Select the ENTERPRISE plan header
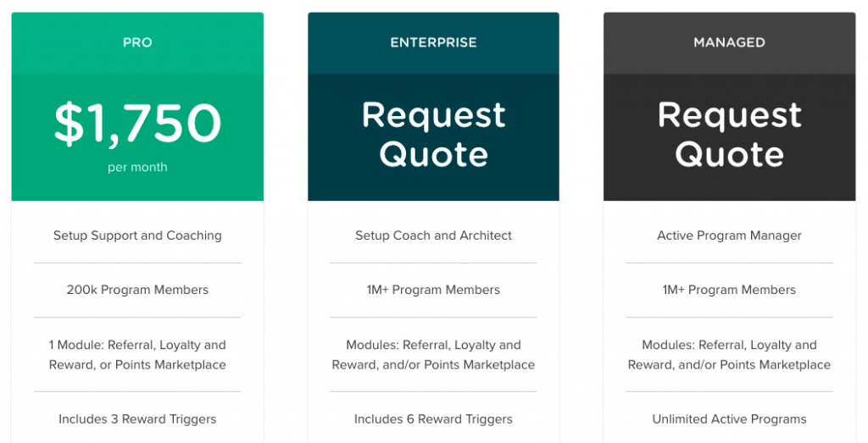Viewport: 868px width, 443px height. click(433, 43)
